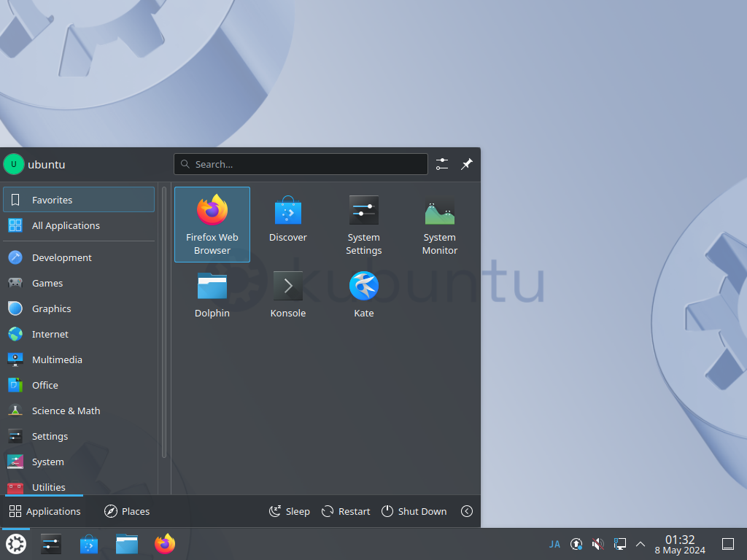
Task: Put the computer to Sleep
Action: 289,511
